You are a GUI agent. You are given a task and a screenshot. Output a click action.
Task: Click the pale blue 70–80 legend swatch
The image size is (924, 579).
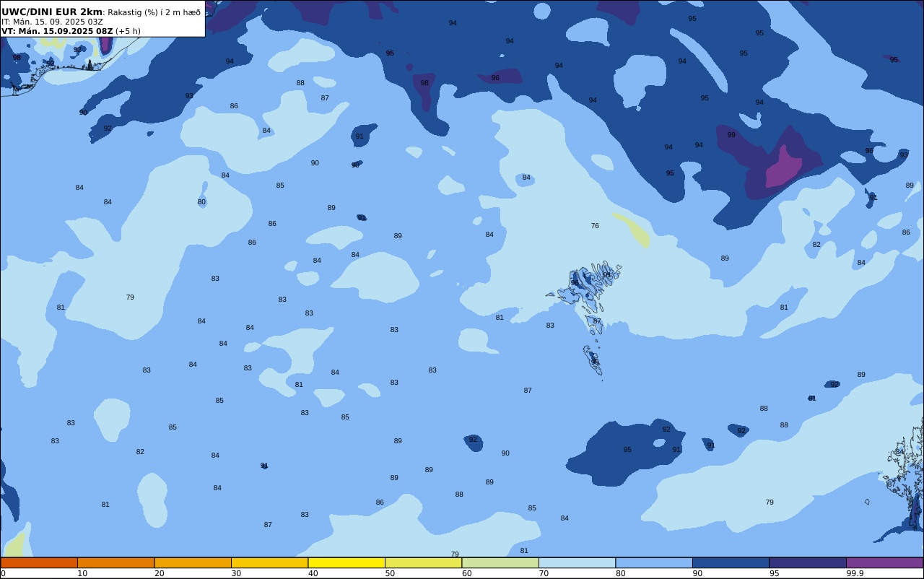click(x=577, y=562)
